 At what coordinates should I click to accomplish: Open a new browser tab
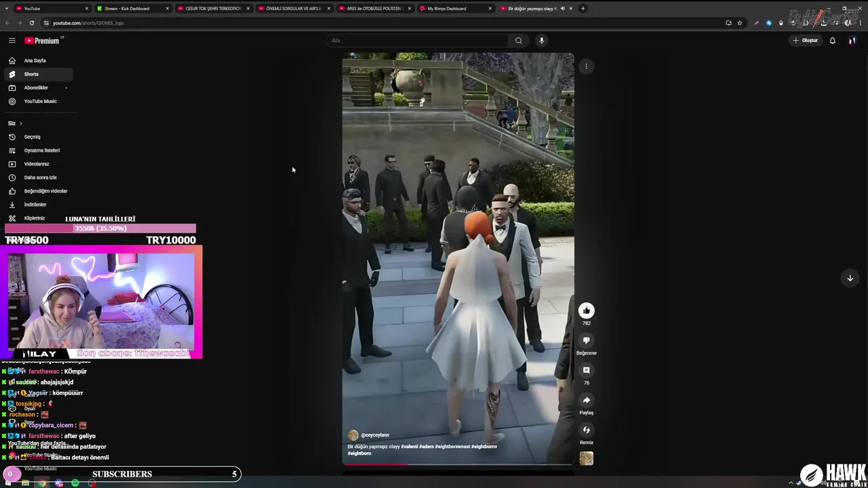coord(583,9)
